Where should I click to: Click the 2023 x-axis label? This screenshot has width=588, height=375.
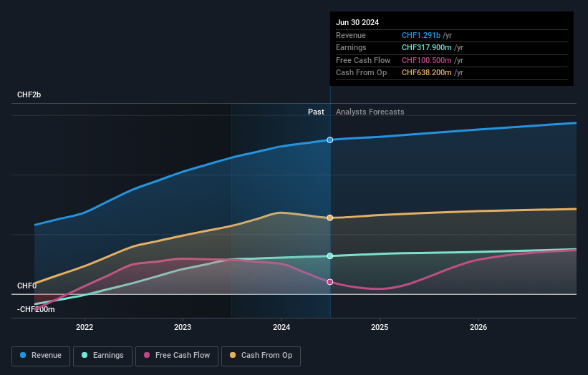click(183, 327)
